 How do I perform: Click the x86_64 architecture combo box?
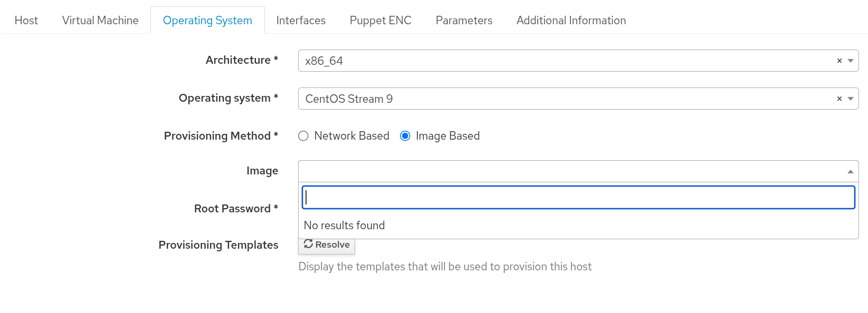565,61
